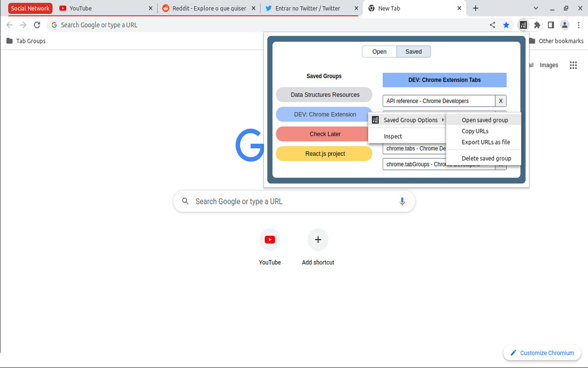This screenshot has height=368, width=588.
Task: Click the bookmark star icon
Action: (506, 25)
